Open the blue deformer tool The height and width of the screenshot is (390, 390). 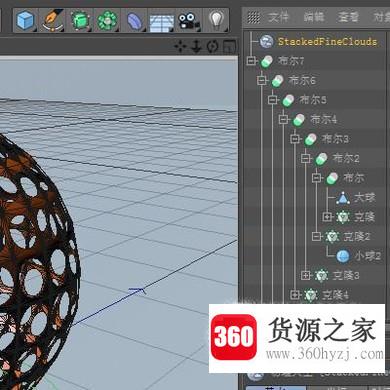134,21
